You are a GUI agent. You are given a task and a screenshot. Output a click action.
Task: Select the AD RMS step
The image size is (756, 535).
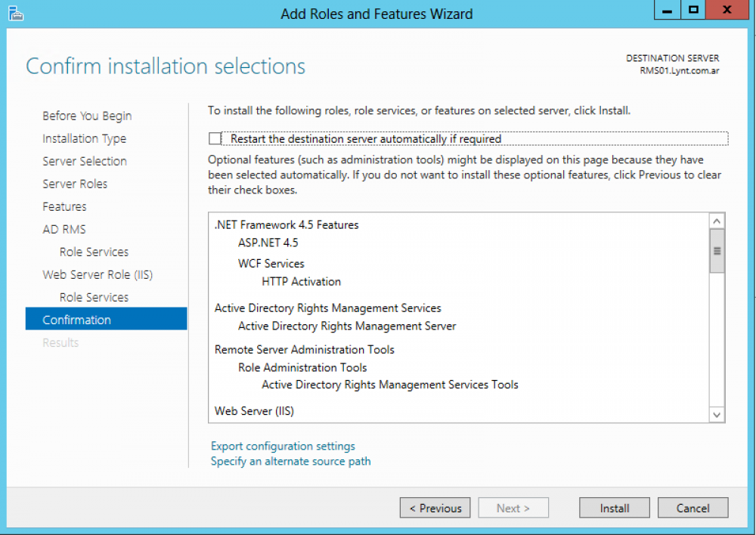(64, 230)
